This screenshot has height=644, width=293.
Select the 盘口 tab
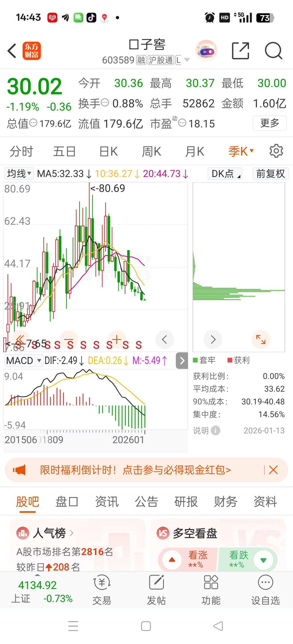(67, 501)
